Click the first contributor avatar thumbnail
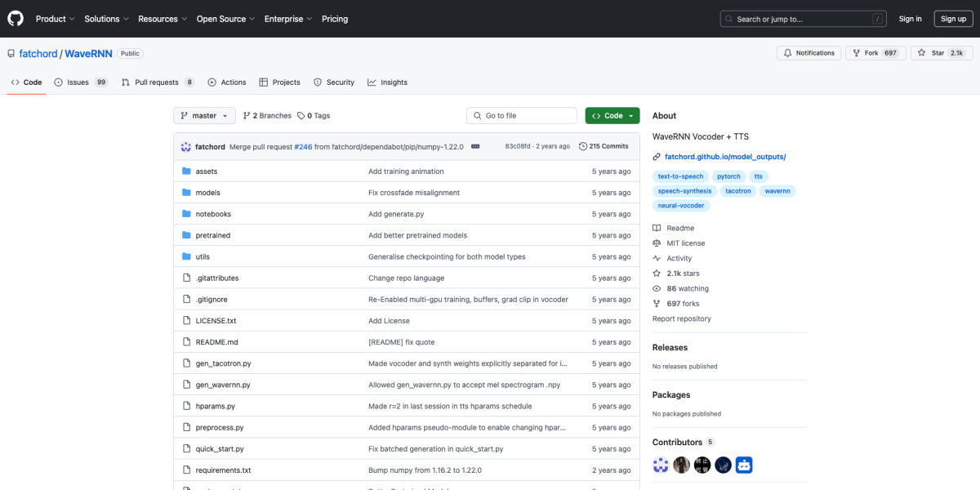This screenshot has height=490, width=980. (661, 465)
